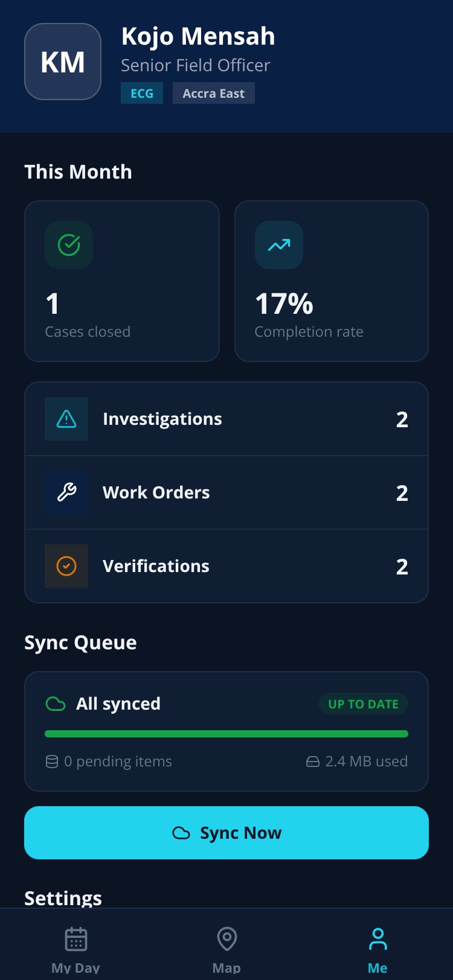Click the ECG organization tag

[x=142, y=94]
